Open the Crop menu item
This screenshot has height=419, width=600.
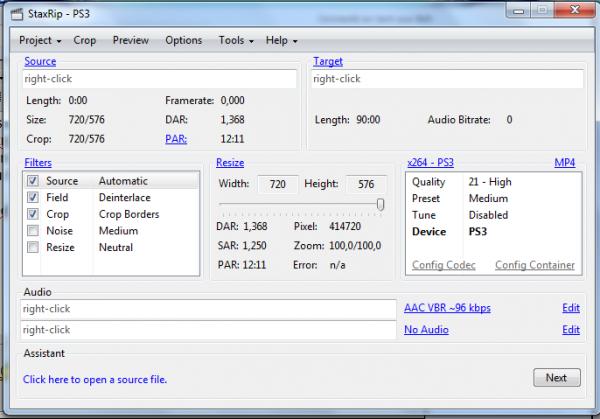pyautogui.click(x=85, y=40)
